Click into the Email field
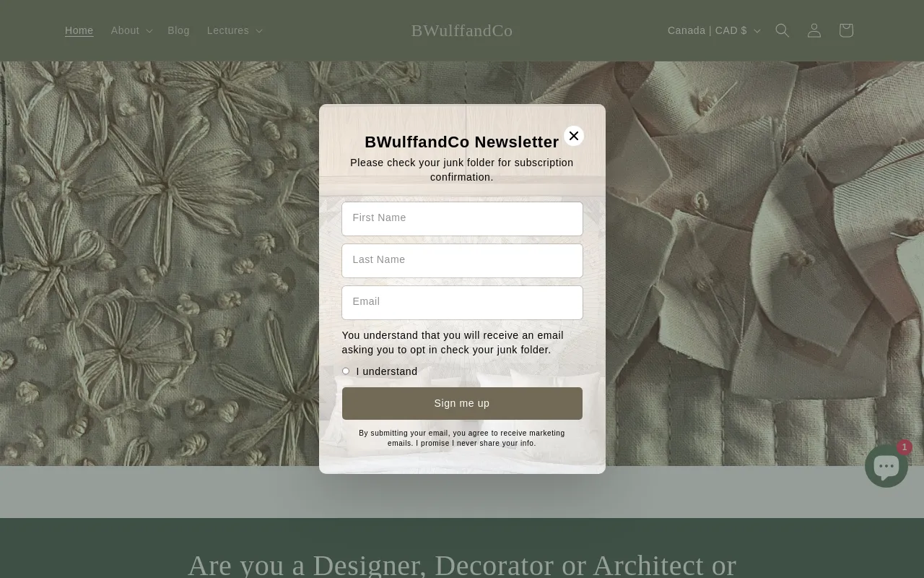 point(462,302)
